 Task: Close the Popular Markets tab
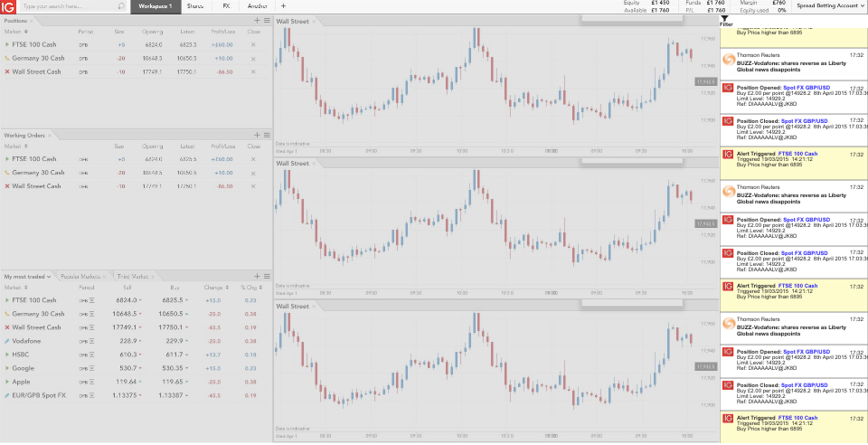tap(105, 276)
